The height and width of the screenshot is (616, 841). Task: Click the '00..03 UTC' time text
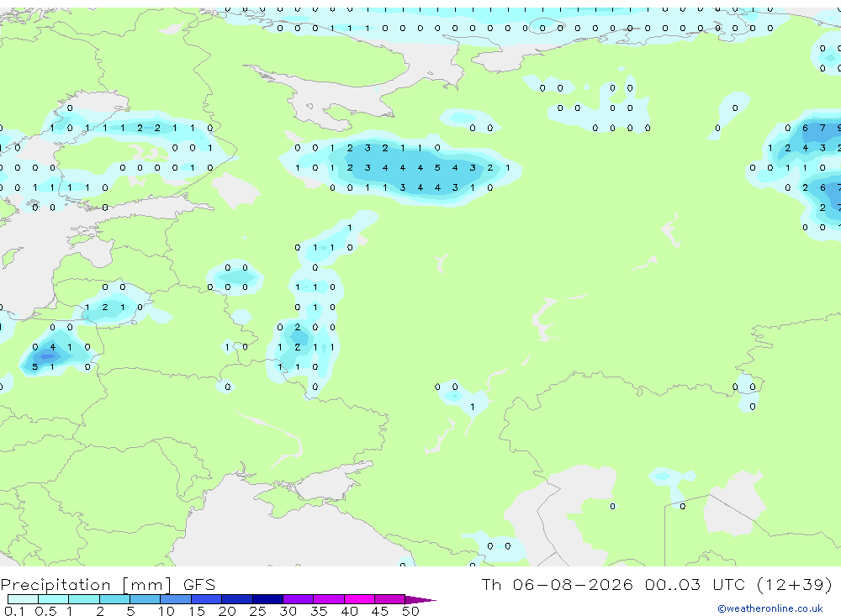(696, 584)
